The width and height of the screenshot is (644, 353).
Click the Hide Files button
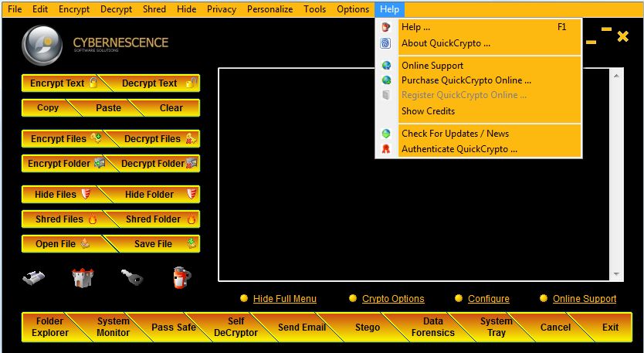click(x=62, y=195)
